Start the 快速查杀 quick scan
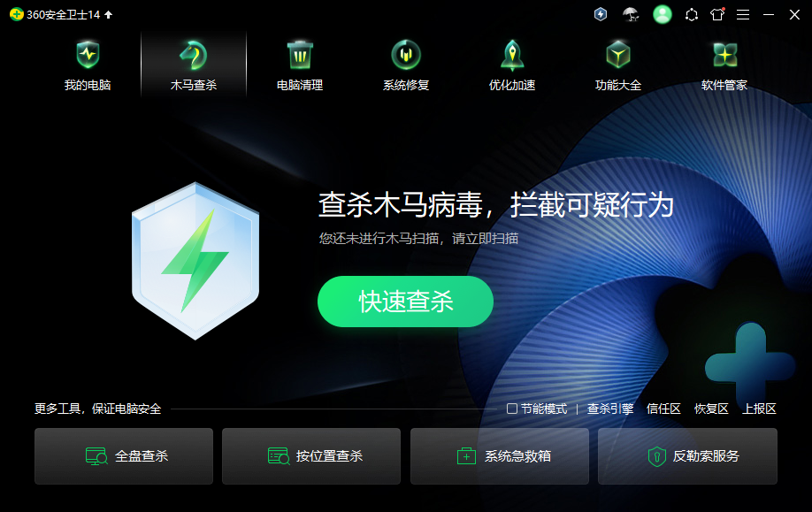The width and height of the screenshot is (812, 512). 405,302
